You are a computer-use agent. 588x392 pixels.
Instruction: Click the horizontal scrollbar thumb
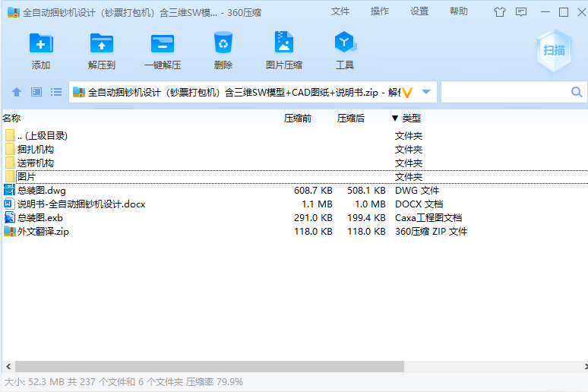[x=210, y=366]
